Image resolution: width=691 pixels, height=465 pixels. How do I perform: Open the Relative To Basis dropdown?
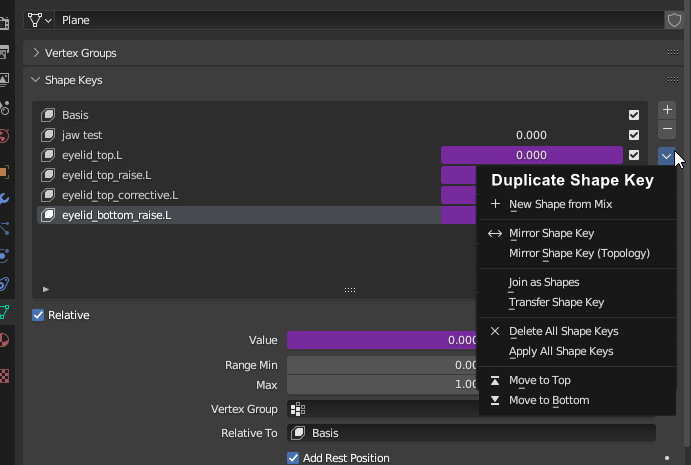click(471, 433)
